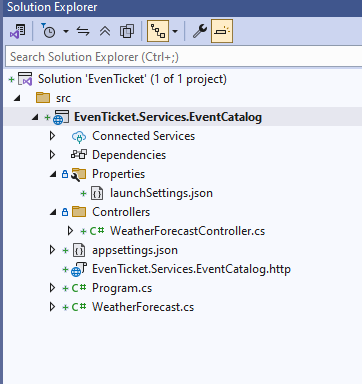Expand the Program.cs node

tap(52, 288)
